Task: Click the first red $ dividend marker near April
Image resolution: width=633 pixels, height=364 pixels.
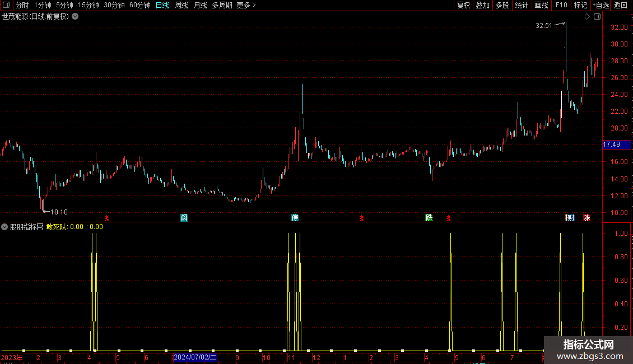Action: [x=107, y=218]
